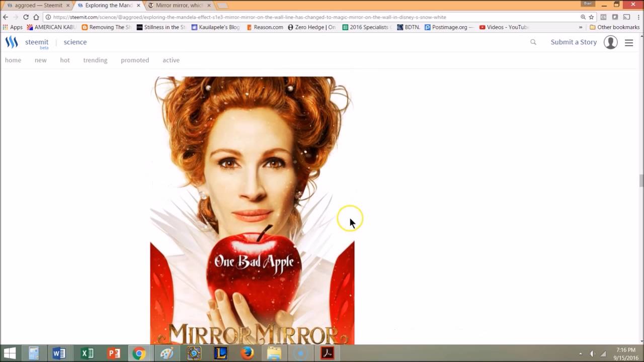Viewport: 644px width, 362px height.
Task: Open the Other bookmarks folder
Action: pyautogui.click(x=614, y=27)
